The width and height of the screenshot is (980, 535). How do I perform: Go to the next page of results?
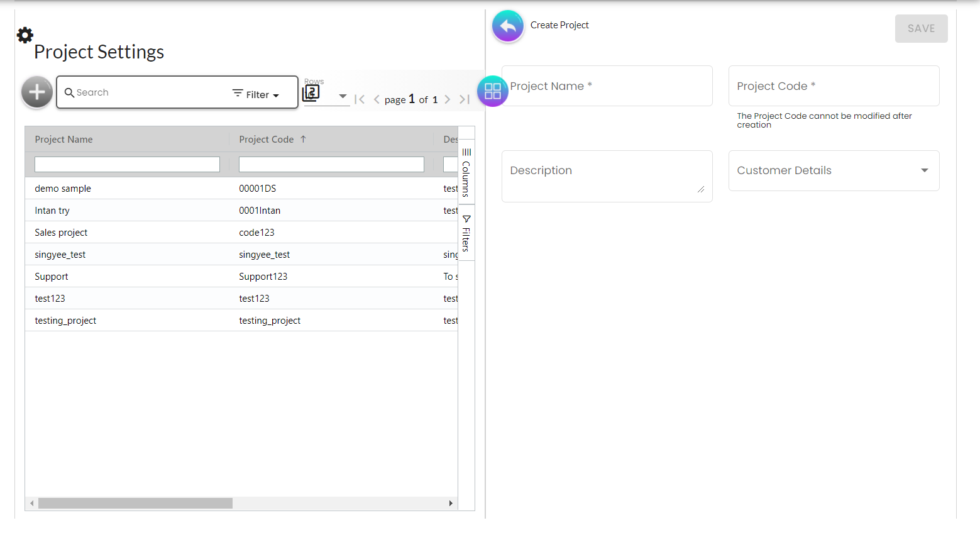pos(448,99)
